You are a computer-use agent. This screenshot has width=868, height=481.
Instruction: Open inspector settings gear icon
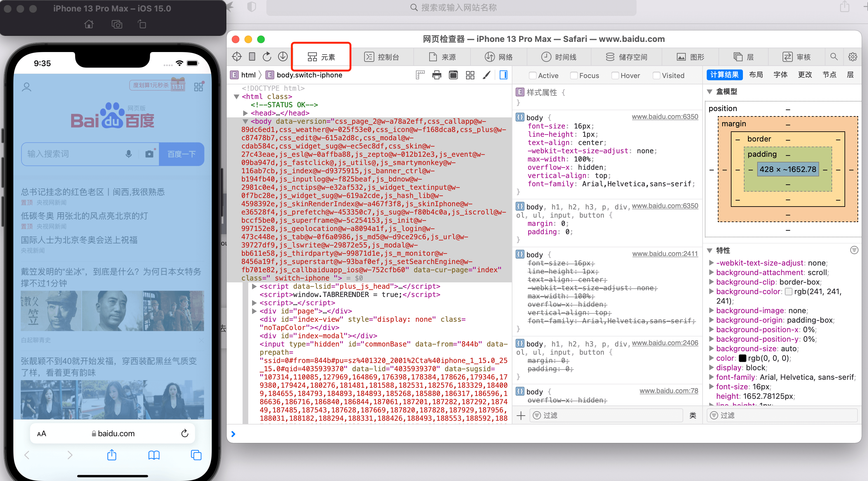click(852, 56)
